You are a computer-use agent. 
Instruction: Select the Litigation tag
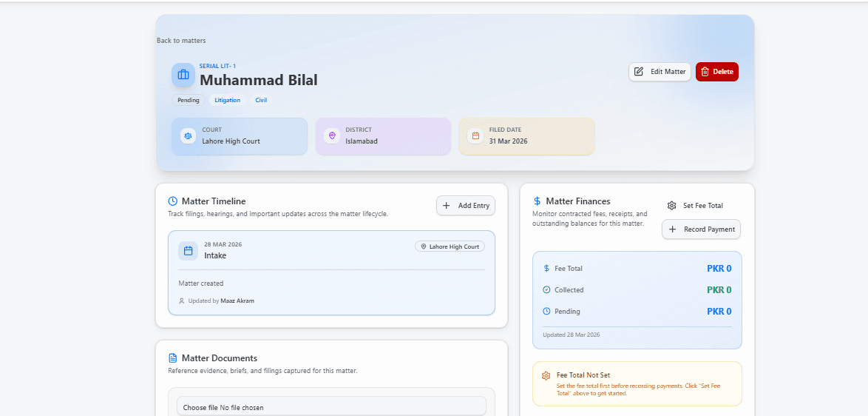coord(227,100)
